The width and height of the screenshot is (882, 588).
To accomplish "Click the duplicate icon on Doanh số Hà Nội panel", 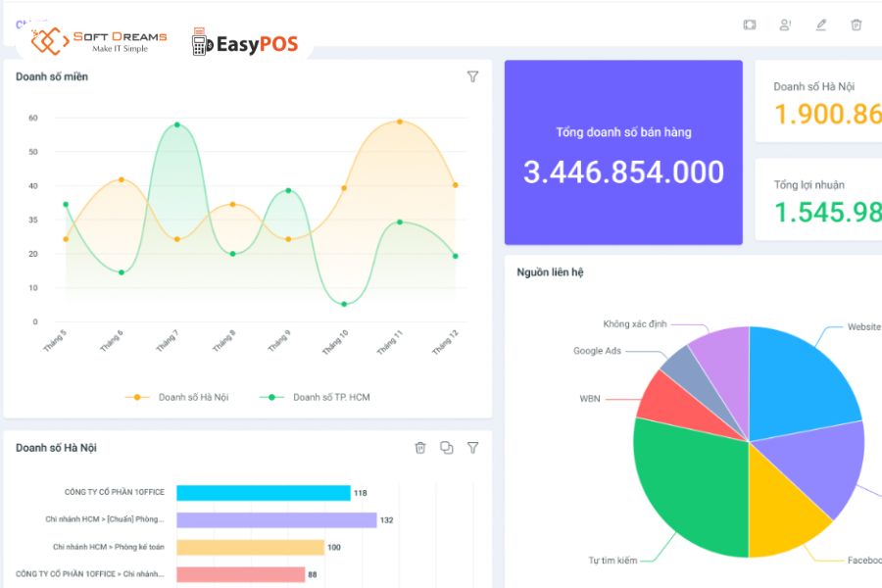I will (447, 447).
